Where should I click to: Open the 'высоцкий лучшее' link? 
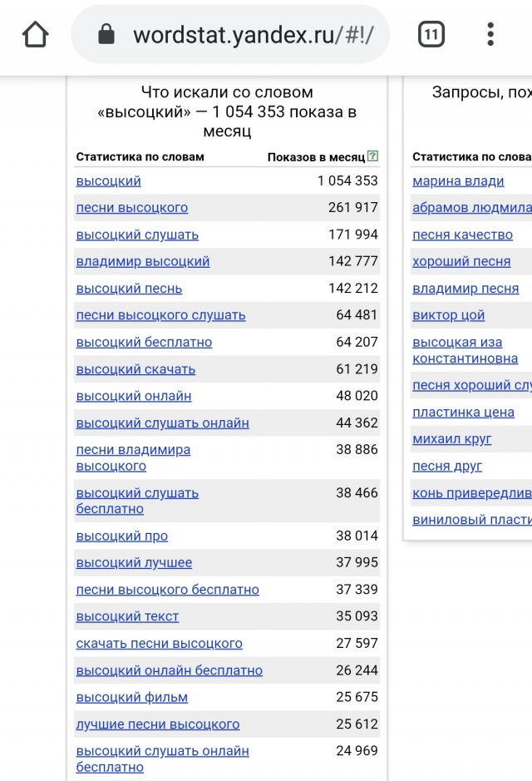coord(134,563)
